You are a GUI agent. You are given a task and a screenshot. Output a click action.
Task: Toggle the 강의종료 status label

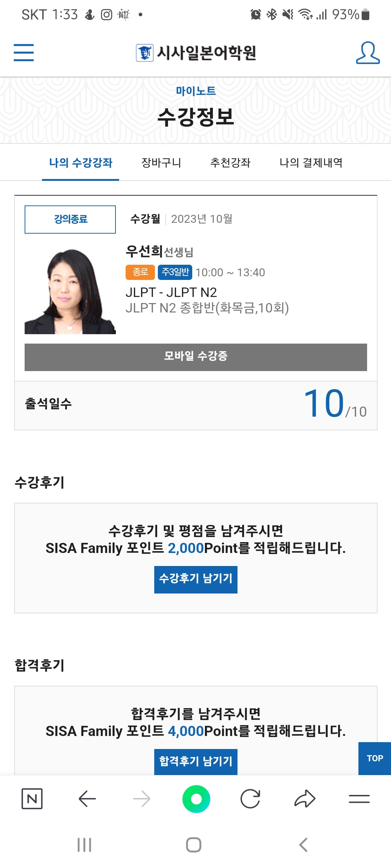click(70, 219)
